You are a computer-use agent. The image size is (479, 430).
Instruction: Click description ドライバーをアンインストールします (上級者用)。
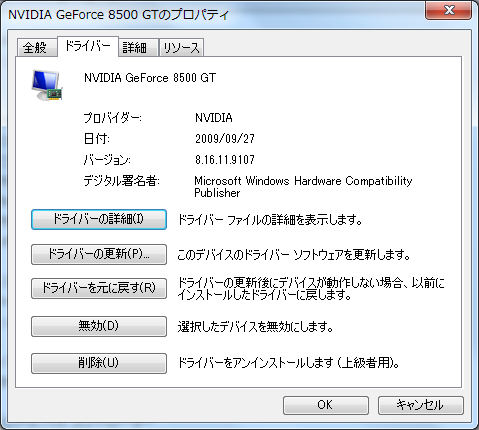pyautogui.click(x=289, y=363)
